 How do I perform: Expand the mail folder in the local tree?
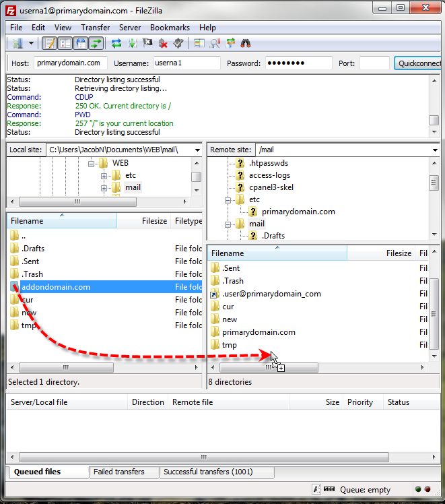(104, 189)
